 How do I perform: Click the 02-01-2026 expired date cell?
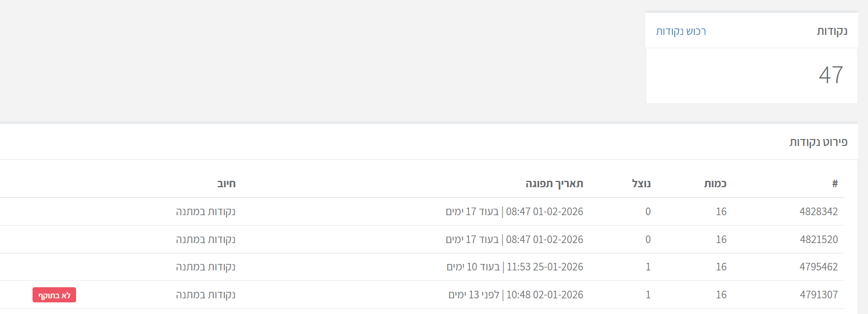tap(515, 295)
